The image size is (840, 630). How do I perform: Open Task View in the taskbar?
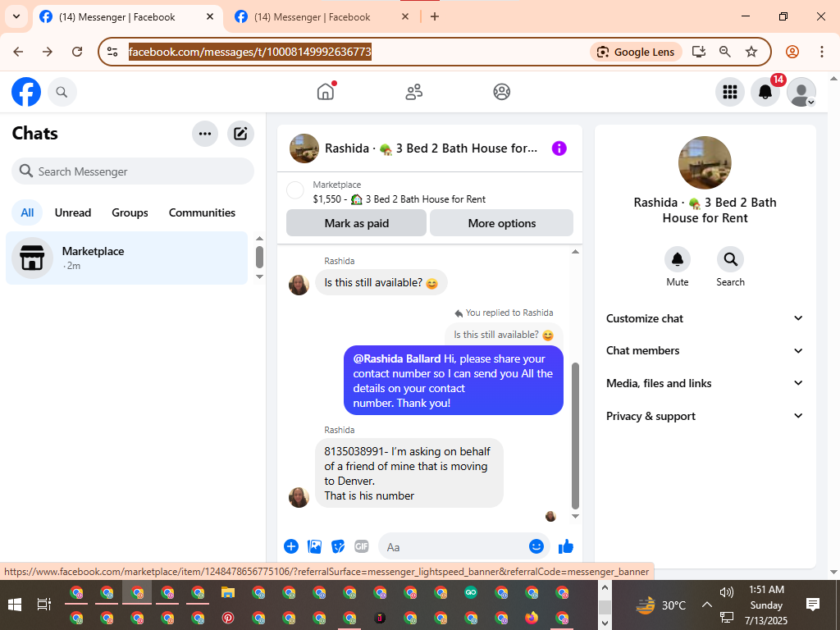click(x=44, y=605)
